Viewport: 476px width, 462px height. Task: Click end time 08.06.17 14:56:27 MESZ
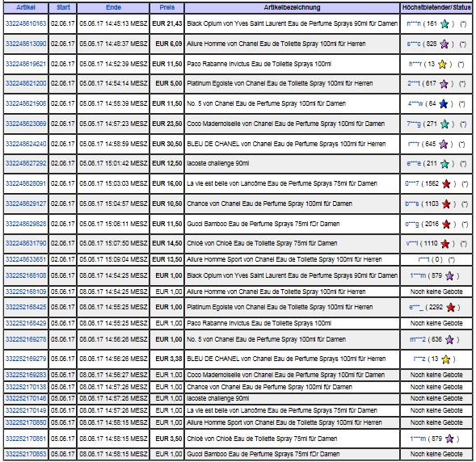coord(113,375)
